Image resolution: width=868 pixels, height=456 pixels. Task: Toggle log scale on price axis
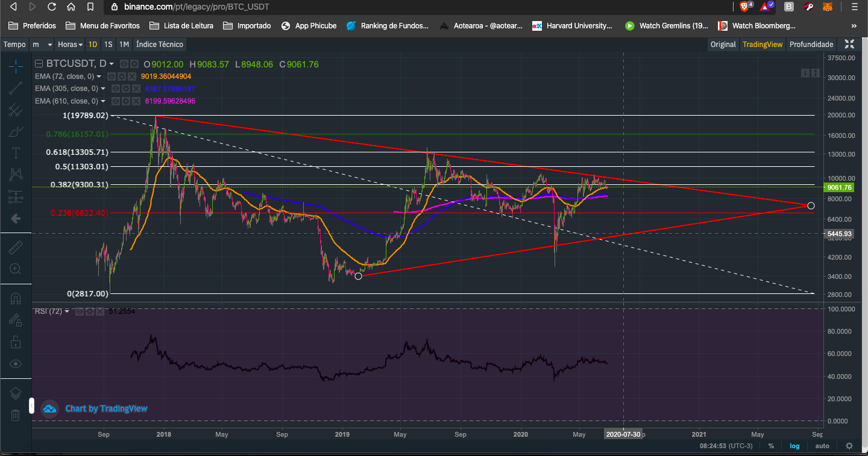794,446
